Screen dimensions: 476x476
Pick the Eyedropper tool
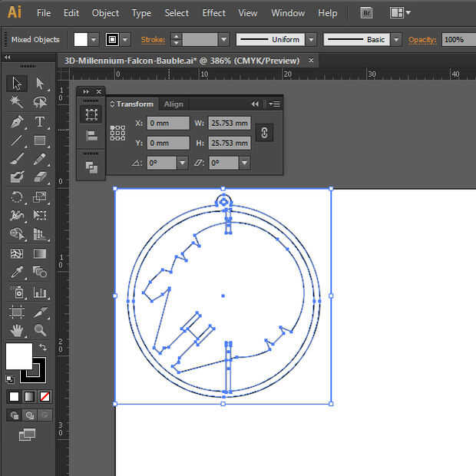[x=16, y=273]
